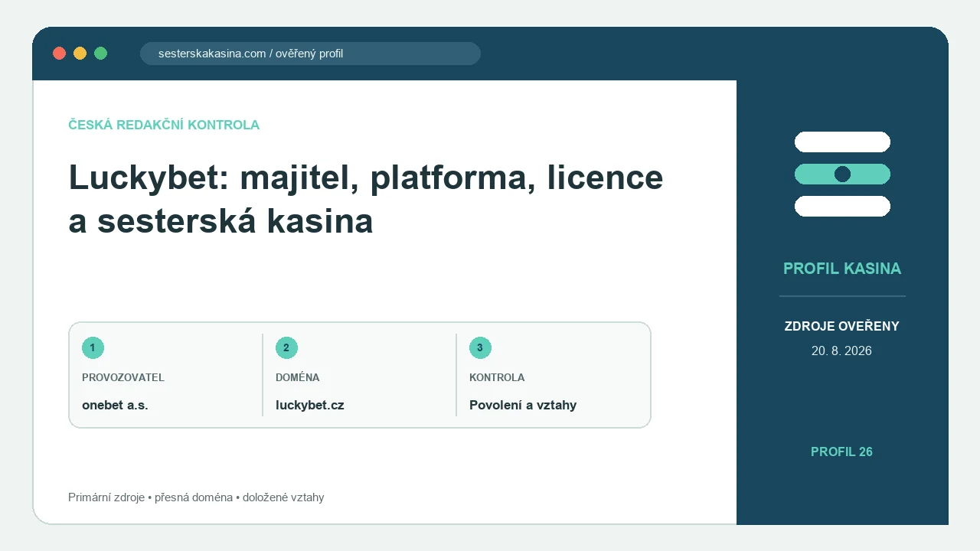Click the yellow minimize window dot

coord(80,53)
